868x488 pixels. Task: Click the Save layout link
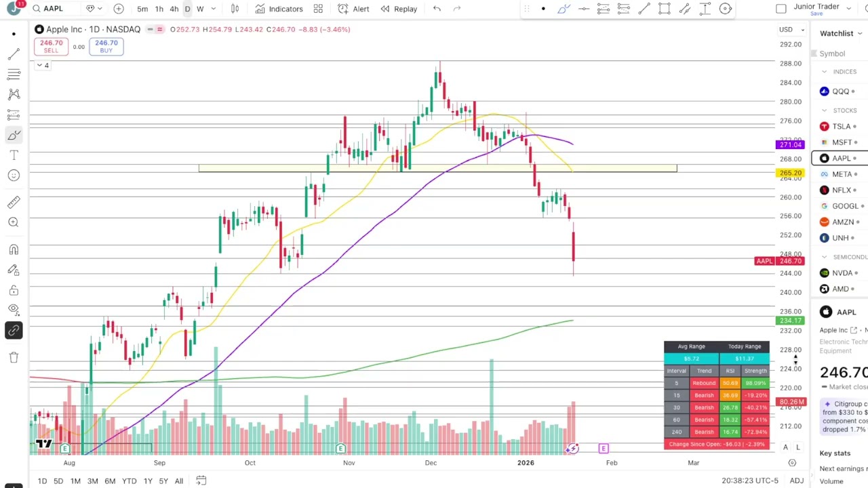point(816,14)
